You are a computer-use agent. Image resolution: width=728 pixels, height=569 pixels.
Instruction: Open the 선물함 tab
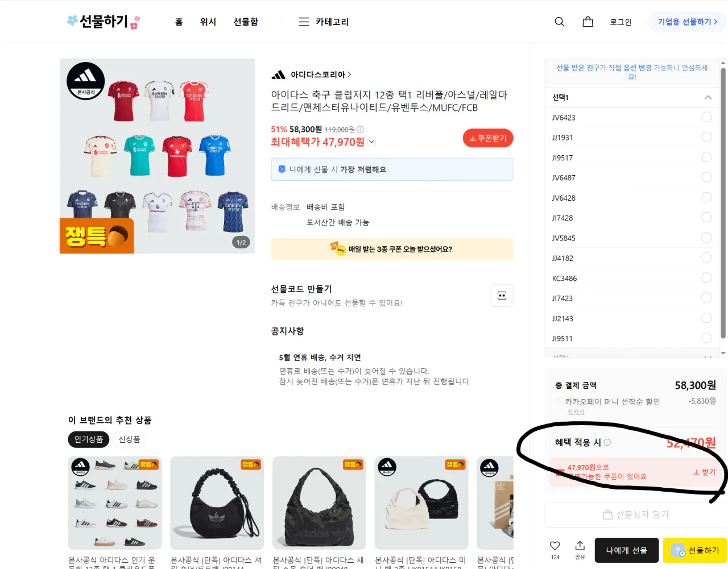[x=246, y=22]
